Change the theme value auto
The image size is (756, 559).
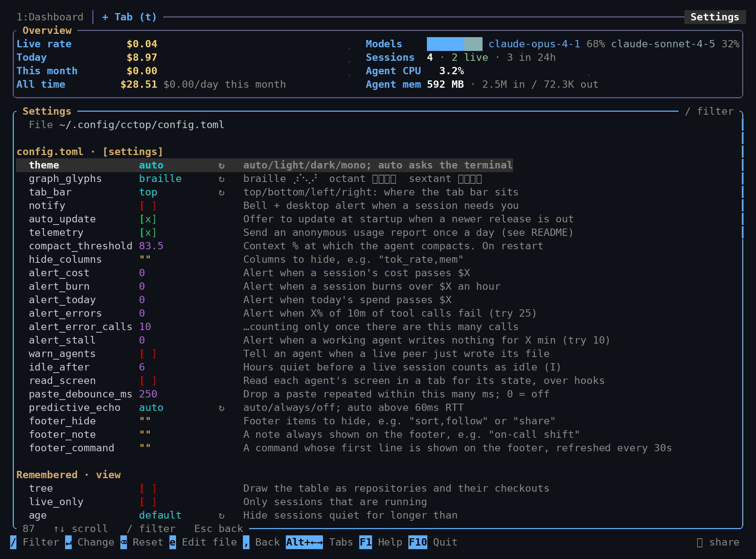point(151,166)
